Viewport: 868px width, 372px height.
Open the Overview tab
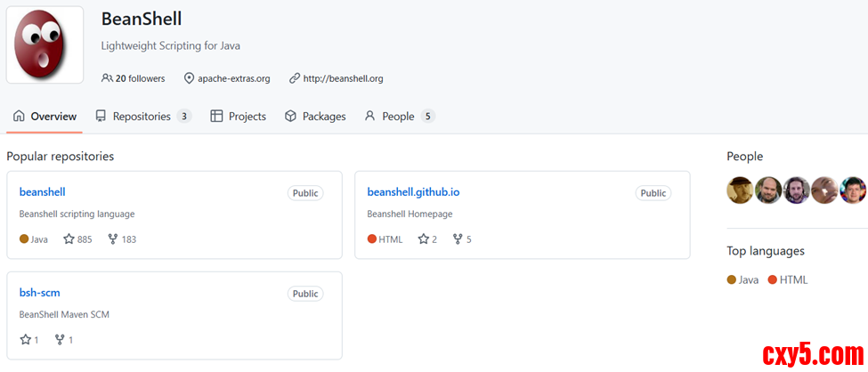tap(45, 117)
